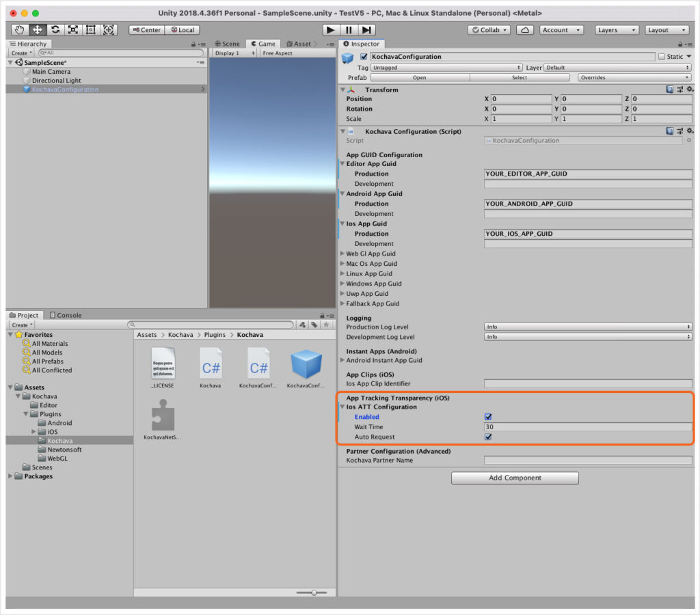
Task: Expand Fallback App Guid section
Action: pyautogui.click(x=342, y=303)
